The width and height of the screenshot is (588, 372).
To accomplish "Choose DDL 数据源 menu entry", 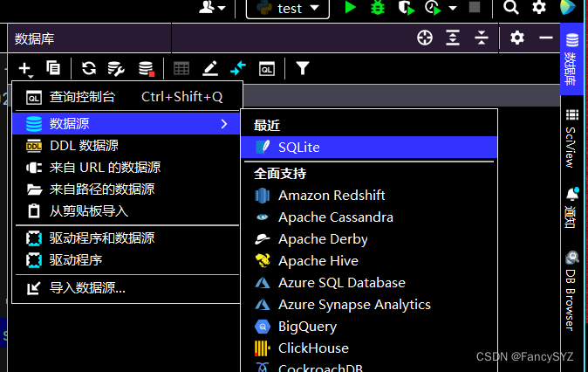I will click(126, 146).
